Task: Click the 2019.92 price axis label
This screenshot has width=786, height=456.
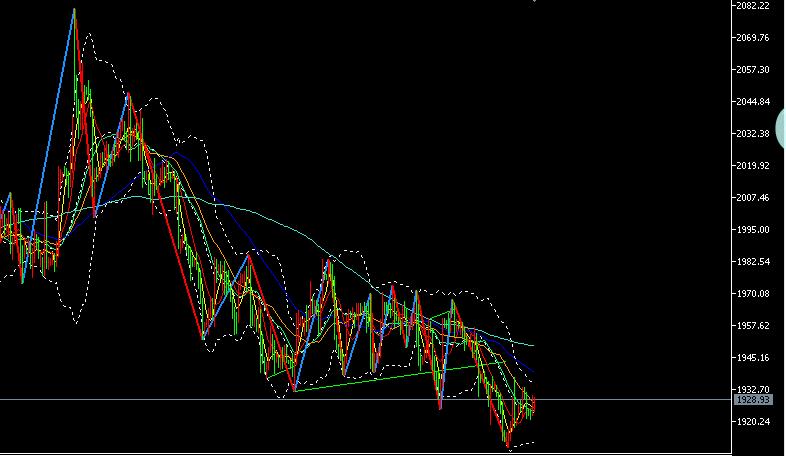Action: click(752, 165)
